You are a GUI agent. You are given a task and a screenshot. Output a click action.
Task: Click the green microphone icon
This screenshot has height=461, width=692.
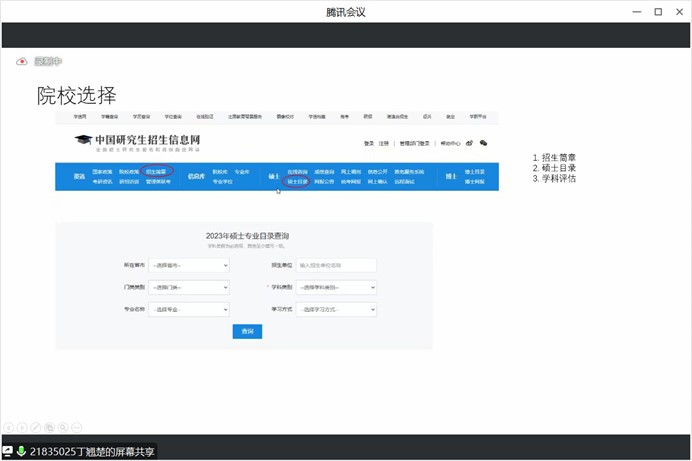point(21,451)
